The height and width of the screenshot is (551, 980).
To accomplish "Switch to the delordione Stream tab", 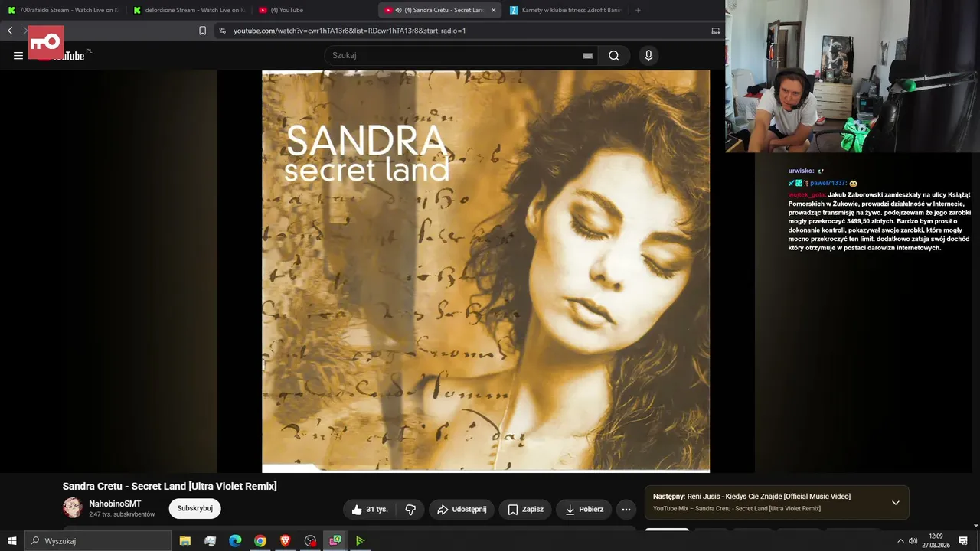I will (188, 10).
